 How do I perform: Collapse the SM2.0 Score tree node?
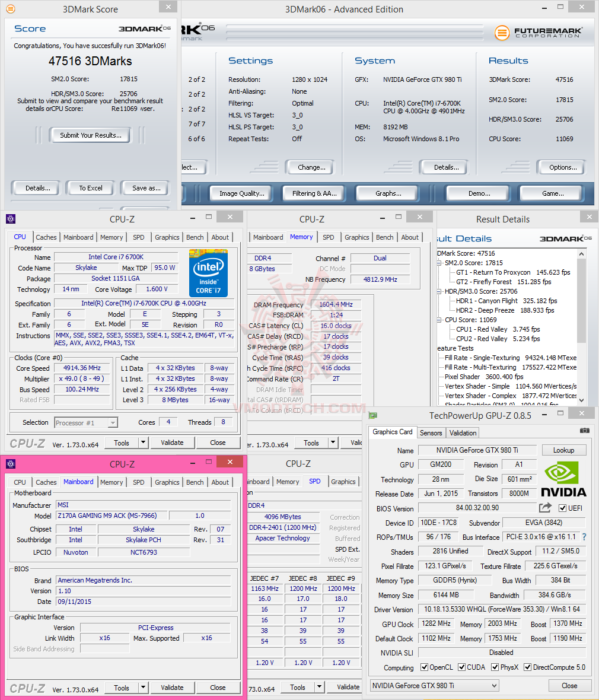[x=439, y=263]
